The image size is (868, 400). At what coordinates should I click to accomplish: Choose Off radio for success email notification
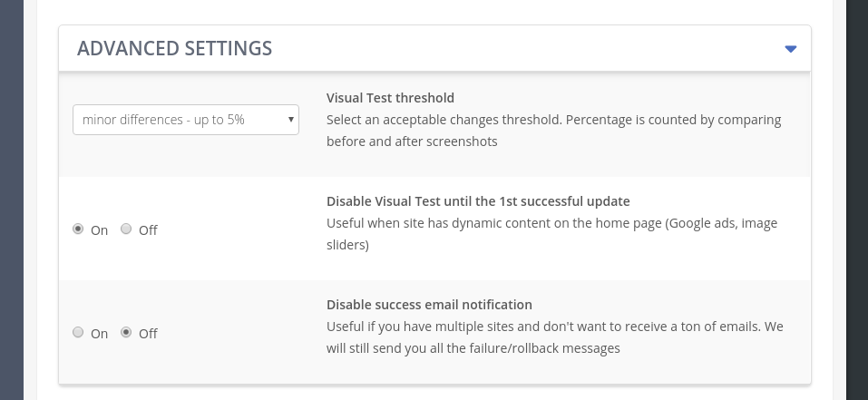click(126, 332)
